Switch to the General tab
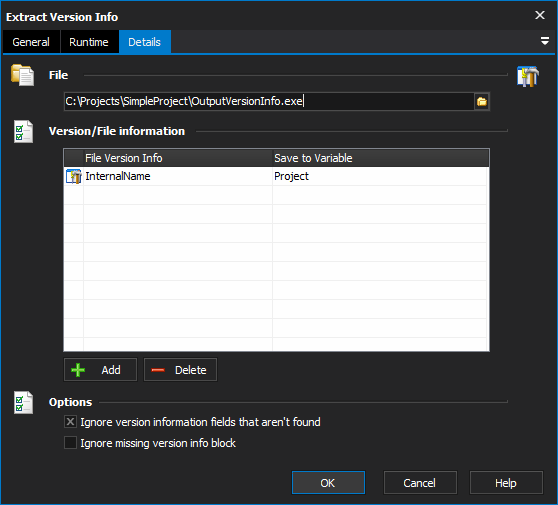This screenshot has height=505, width=558. point(31,42)
